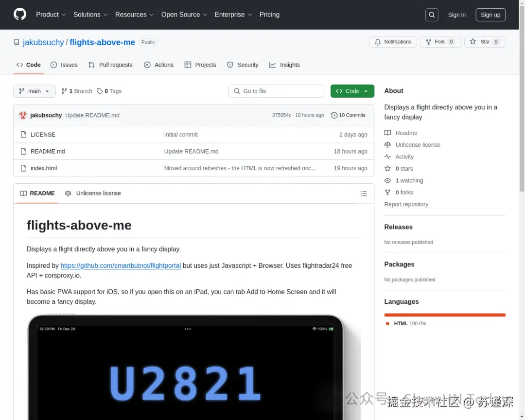Click the LICENSE file icon

(x=23, y=134)
